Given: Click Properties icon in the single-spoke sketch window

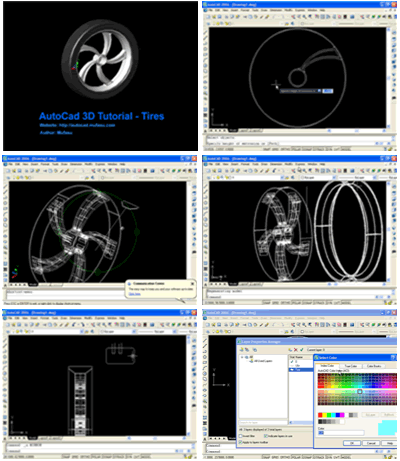Looking at the screenshot, I should [x=317, y=17].
